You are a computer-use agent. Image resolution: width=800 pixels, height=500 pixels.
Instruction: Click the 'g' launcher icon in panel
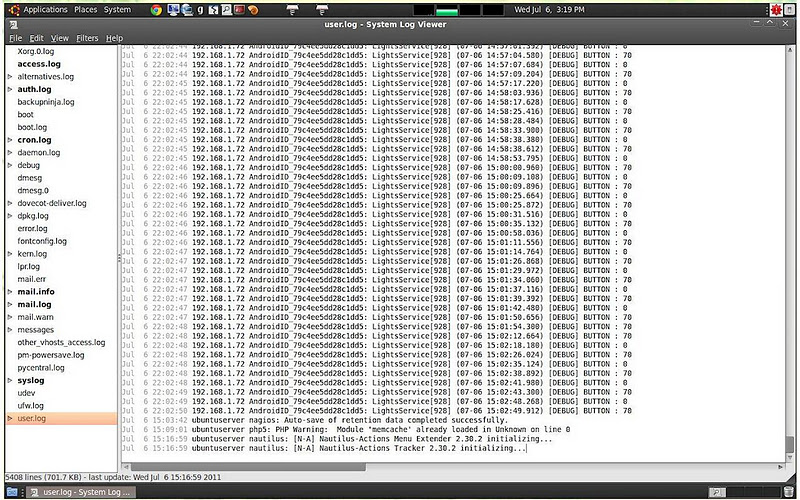click(201, 10)
